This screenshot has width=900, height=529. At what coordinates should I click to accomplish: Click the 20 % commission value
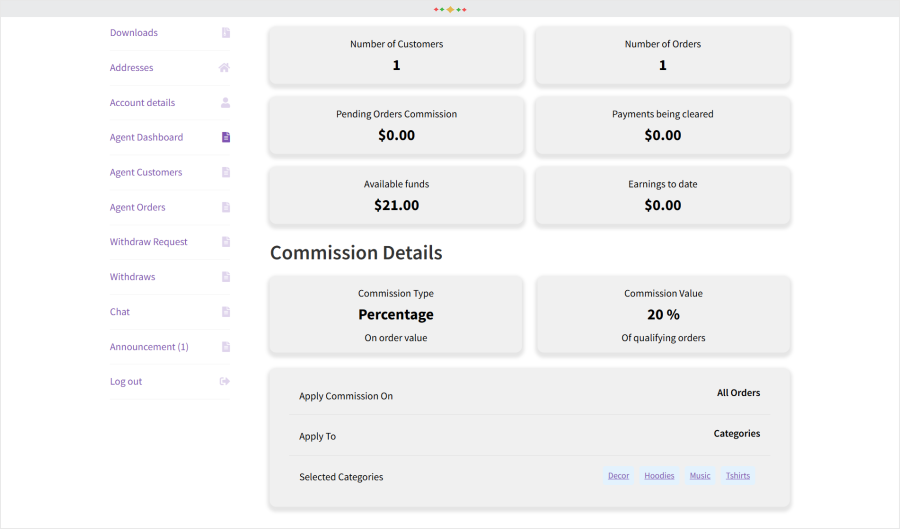pyautogui.click(x=664, y=314)
